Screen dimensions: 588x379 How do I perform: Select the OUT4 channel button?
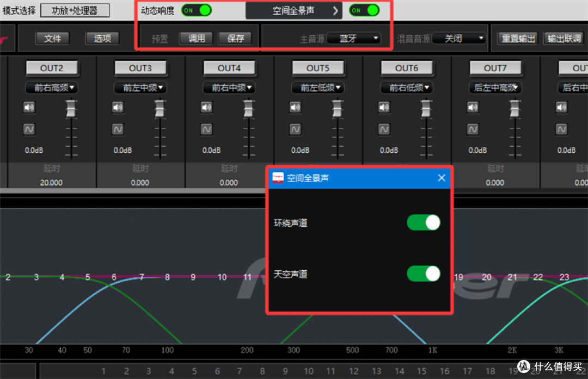pyautogui.click(x=230, y=68)
